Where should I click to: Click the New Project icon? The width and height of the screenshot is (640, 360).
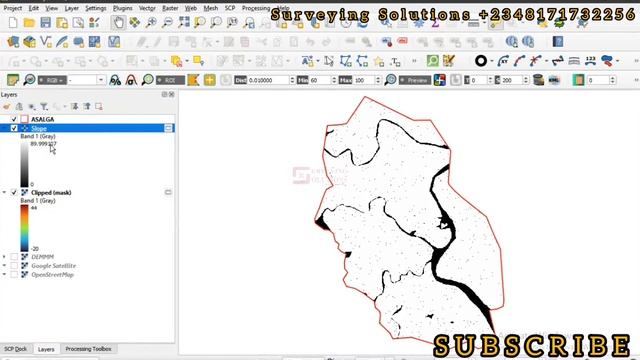[x=13, y=22]
